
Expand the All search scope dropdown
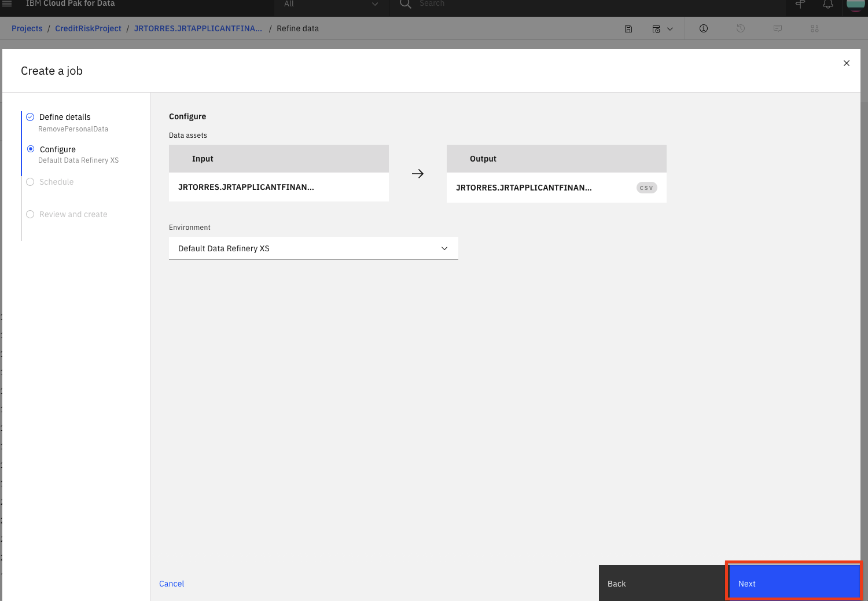[331, 4]
